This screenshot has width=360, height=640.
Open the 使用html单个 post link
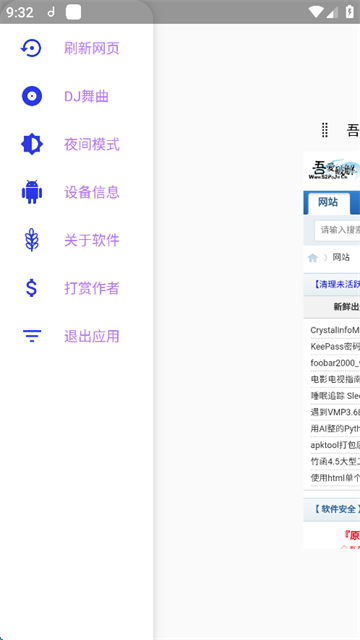335,478
